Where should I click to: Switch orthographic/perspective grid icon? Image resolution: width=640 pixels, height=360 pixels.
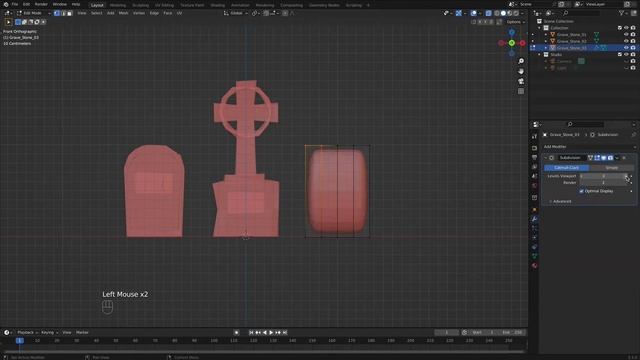[521, 91]
